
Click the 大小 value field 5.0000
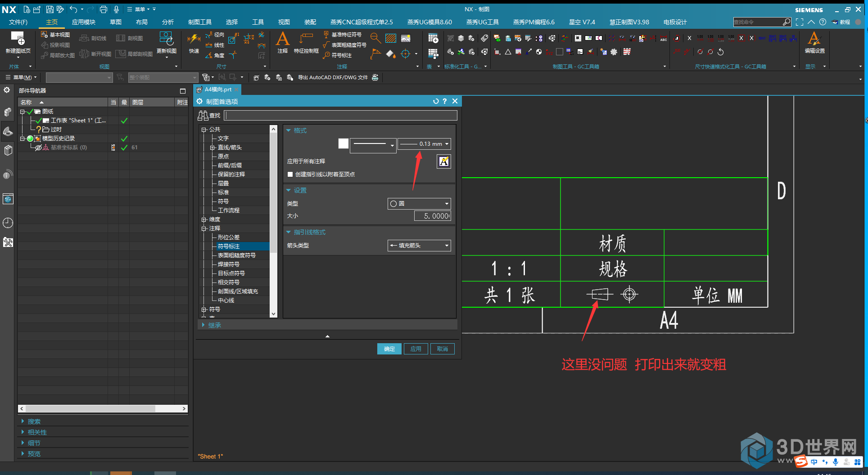[x=433, y=216]
